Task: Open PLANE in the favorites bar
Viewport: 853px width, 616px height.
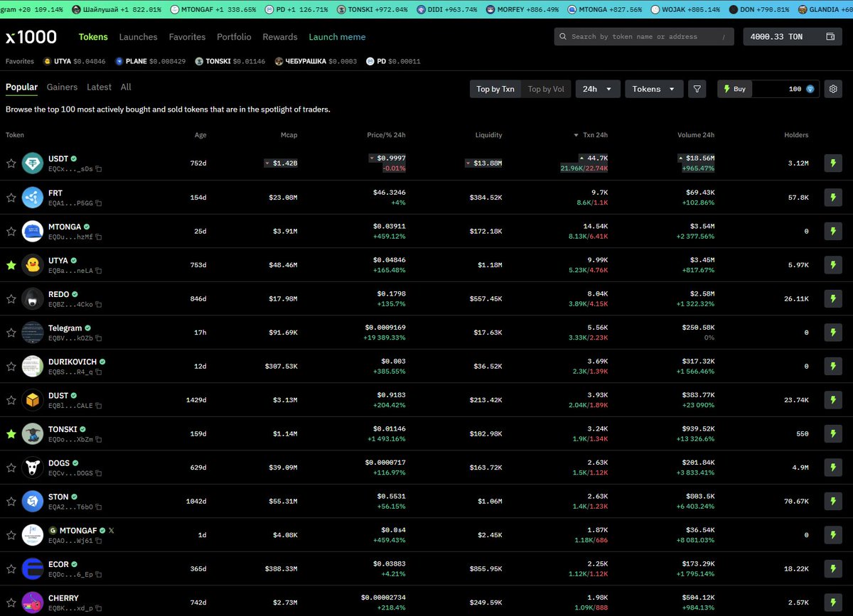Action: (x=151, y=61)
